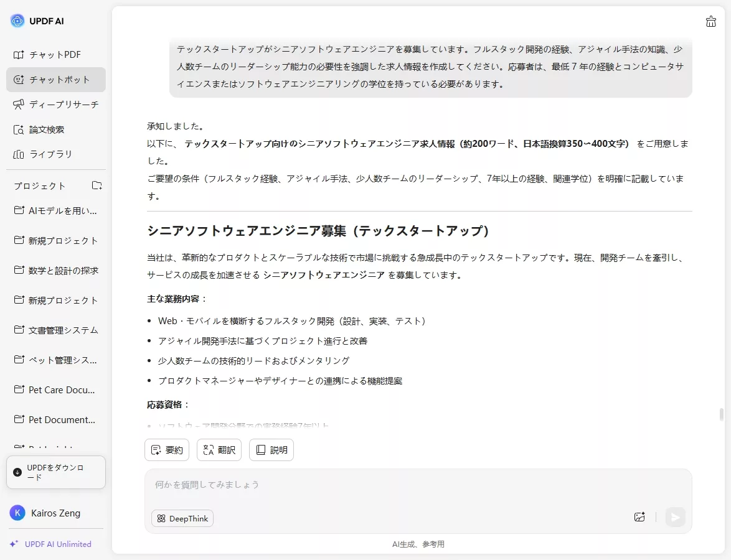Viewport: 731px width, 560px height.
Task: Click the UPDFをダウンロード button
Action: [56, 472]
